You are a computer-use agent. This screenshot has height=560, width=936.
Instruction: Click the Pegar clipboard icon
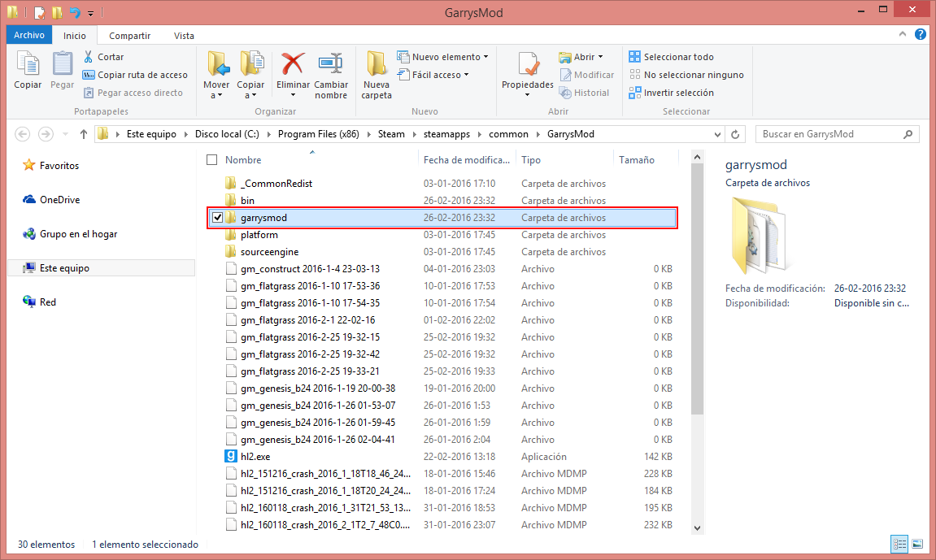point(62,64)
